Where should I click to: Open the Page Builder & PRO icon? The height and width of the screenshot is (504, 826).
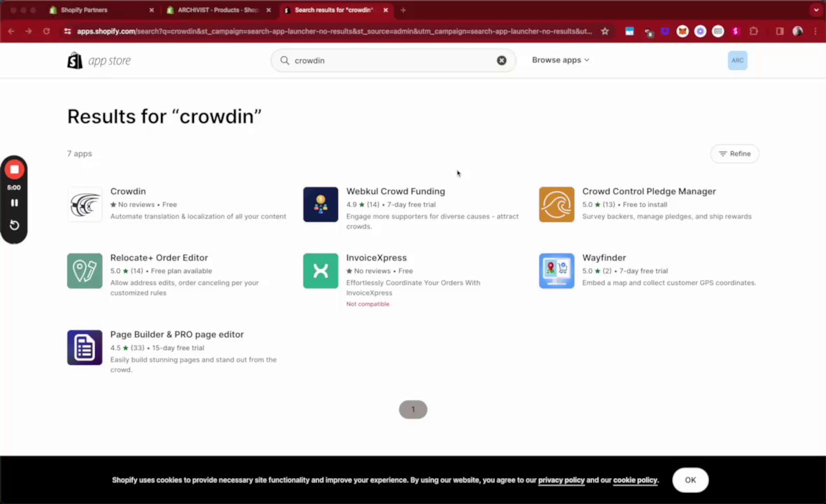pos(84,348)
